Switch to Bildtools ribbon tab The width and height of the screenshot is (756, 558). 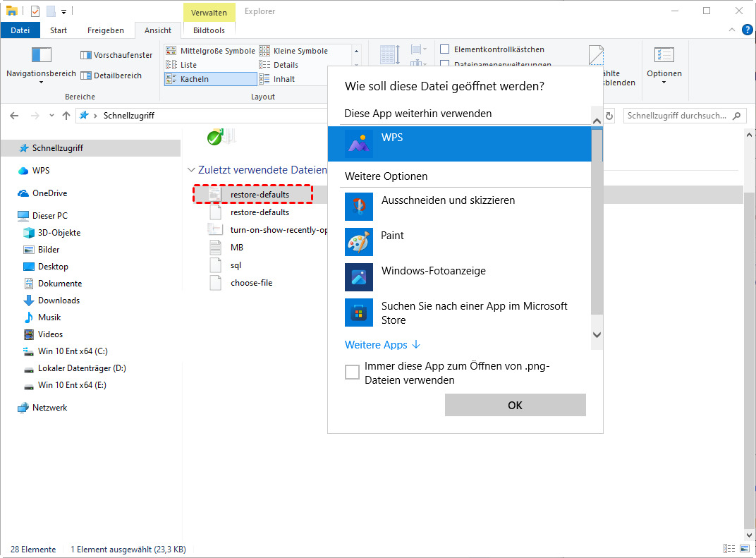[x=209, y=30]
